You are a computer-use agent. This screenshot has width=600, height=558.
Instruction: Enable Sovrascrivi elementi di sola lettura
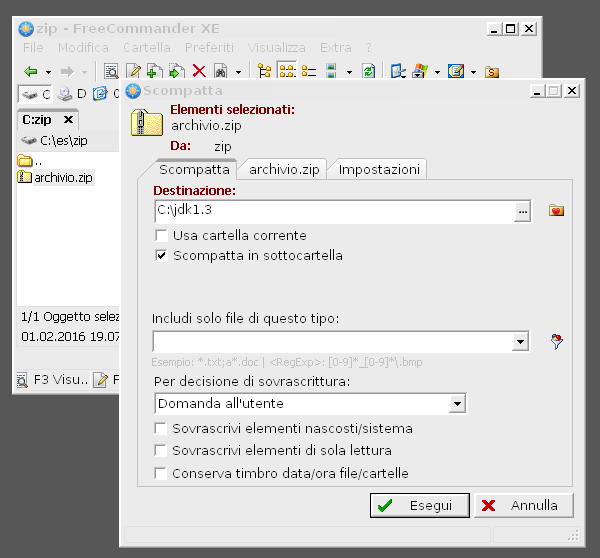click(x=160, y=450)
